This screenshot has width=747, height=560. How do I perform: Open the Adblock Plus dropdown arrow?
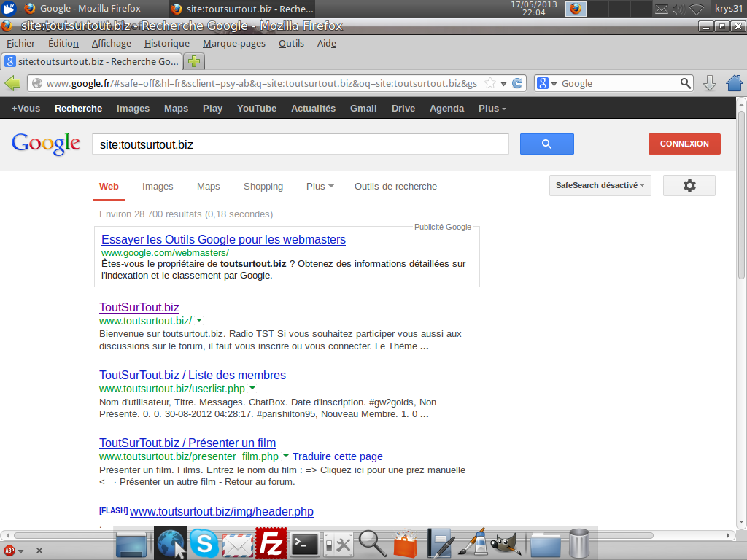pos(21,551)
